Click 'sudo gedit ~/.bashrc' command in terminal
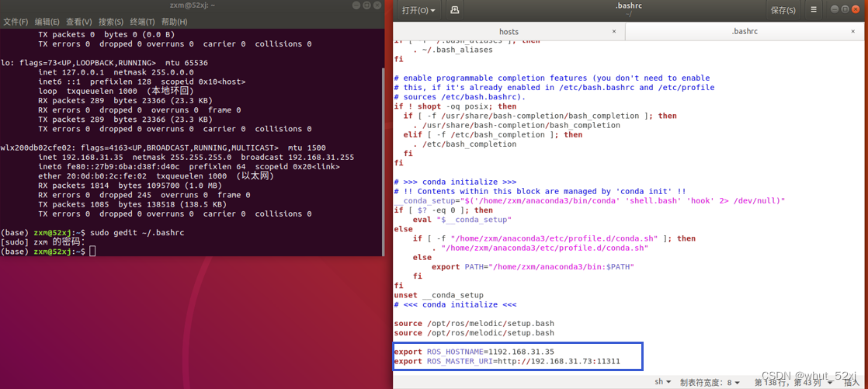Image resolution: width=868 pixels, height=389 pixels. point(136,233)
